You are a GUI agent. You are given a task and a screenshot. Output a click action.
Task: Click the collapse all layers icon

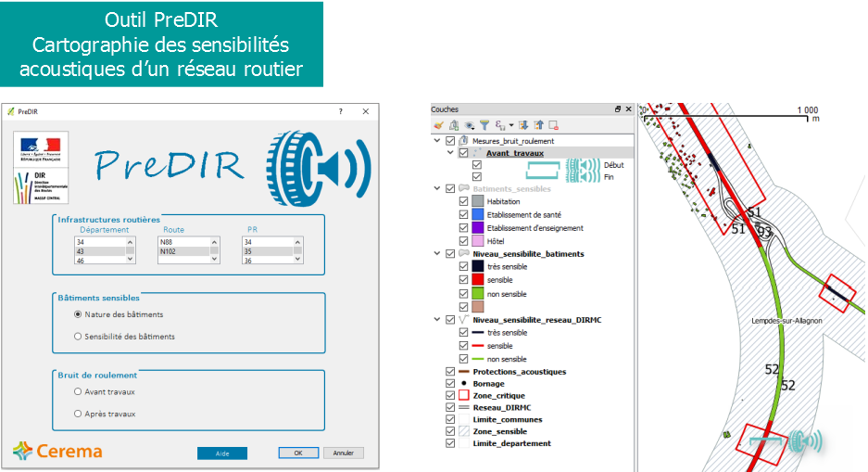538,125
